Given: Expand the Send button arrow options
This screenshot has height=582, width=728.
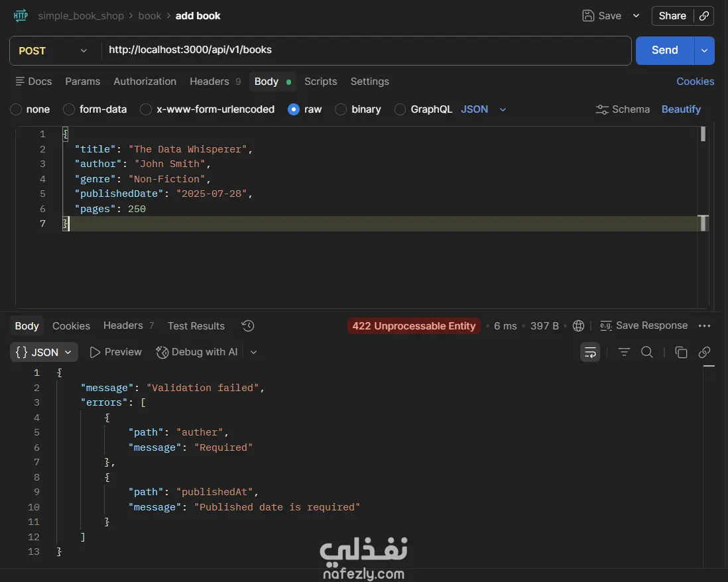Looking at the screenshot, I should coord(704,50).
